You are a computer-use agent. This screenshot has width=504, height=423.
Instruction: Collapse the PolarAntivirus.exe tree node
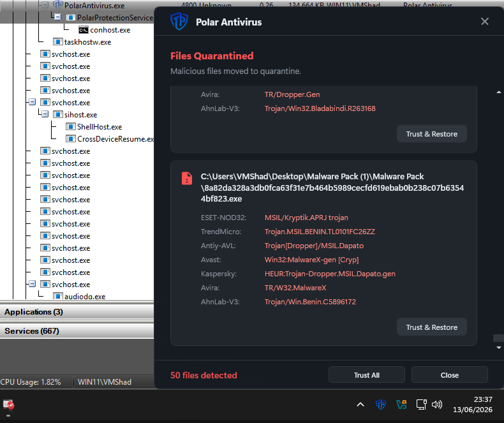[45, 5]
